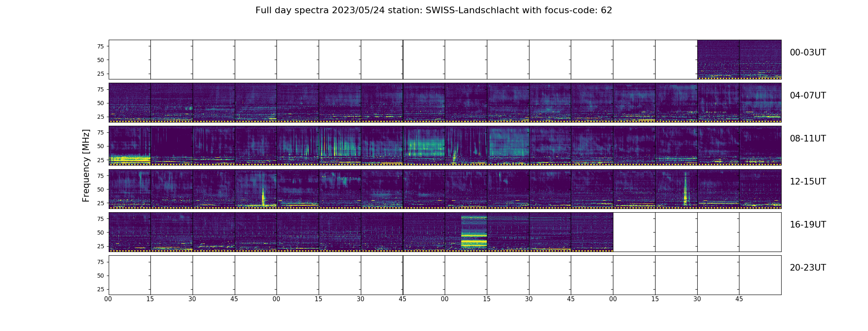The height and width of the screenshot is (331, 868).
Task: Click the '04-07UT' row label
Action: [808, 96]
